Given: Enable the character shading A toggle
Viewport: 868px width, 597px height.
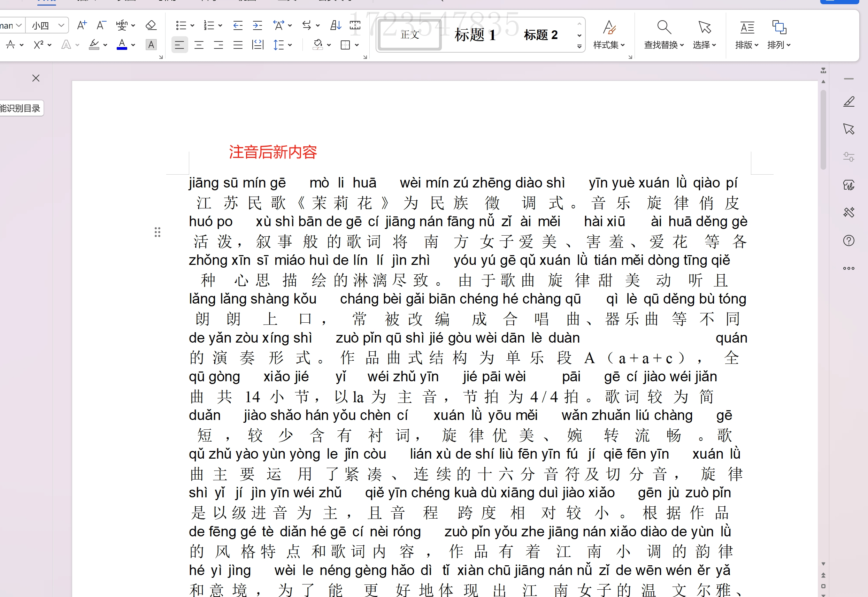Looking at the screenshot, I should coord(151,45).
